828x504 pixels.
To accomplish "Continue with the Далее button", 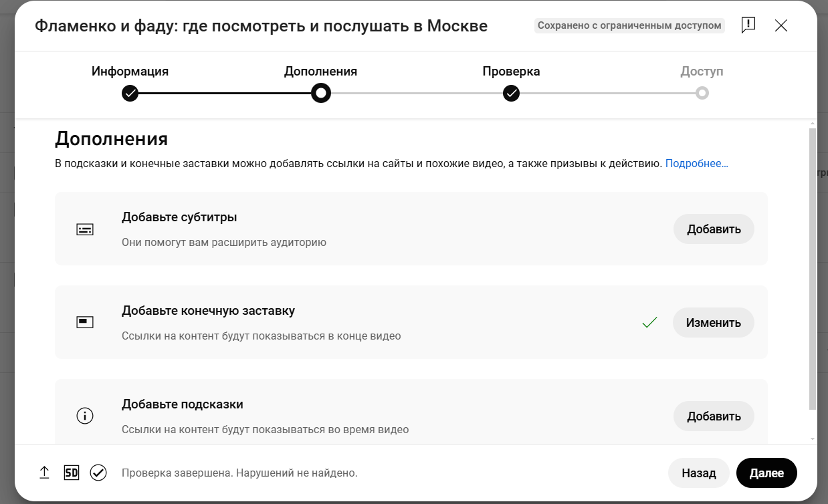I will (x=766, y=473).
